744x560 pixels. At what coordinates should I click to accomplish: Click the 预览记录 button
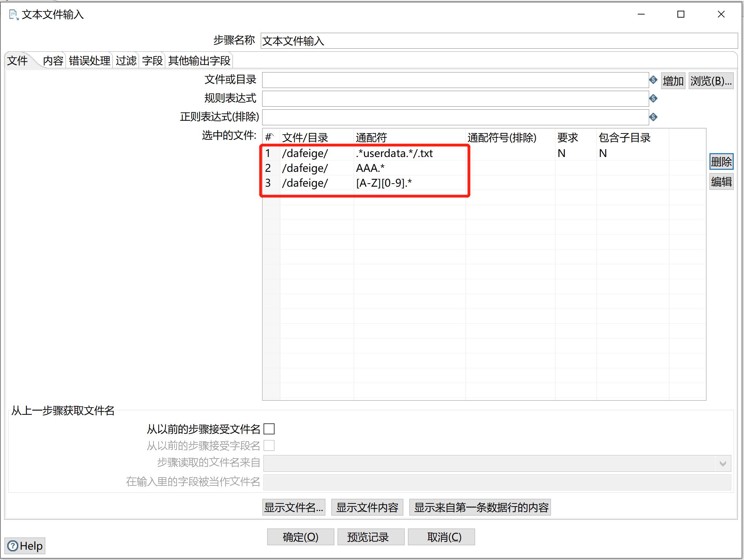coord(371,537)
